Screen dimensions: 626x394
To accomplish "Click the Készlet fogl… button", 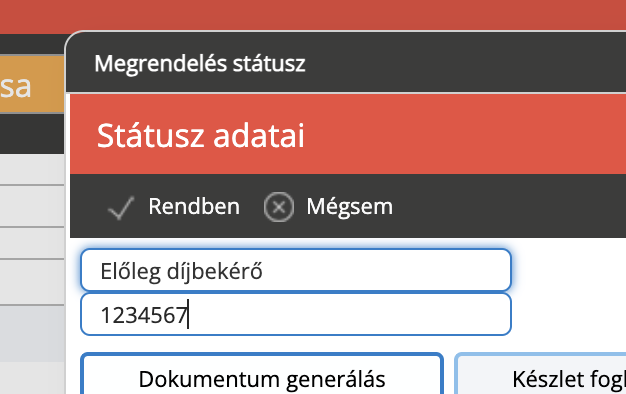I will [x=541, y=374].
